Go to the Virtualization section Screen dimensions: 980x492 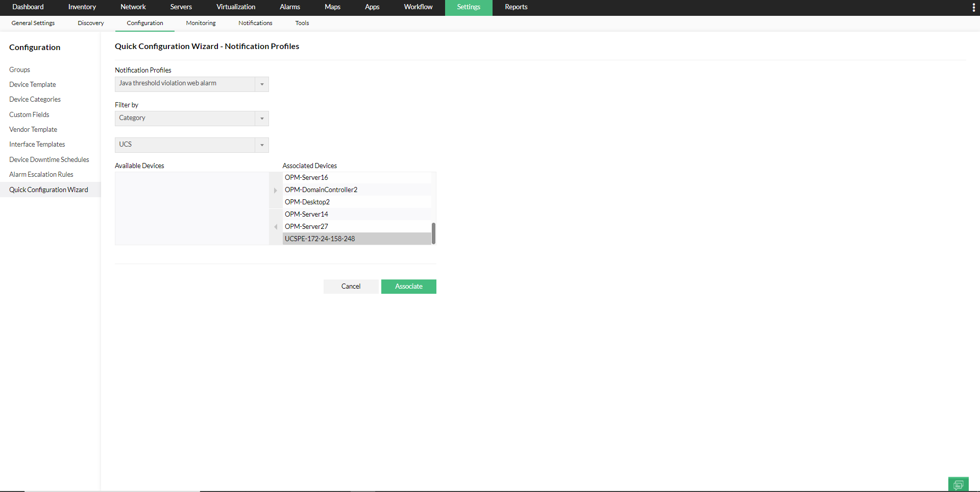236,7
